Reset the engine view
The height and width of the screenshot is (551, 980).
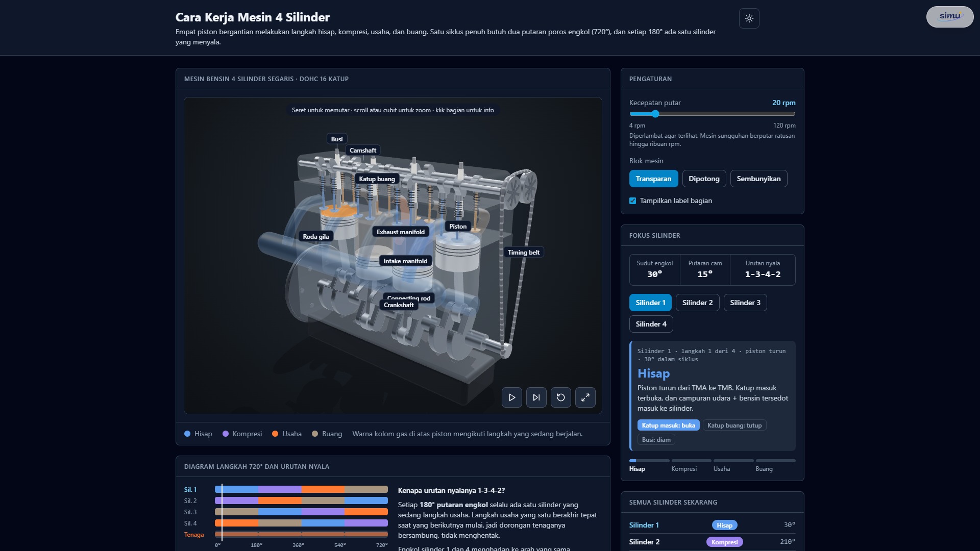(560, 397)
